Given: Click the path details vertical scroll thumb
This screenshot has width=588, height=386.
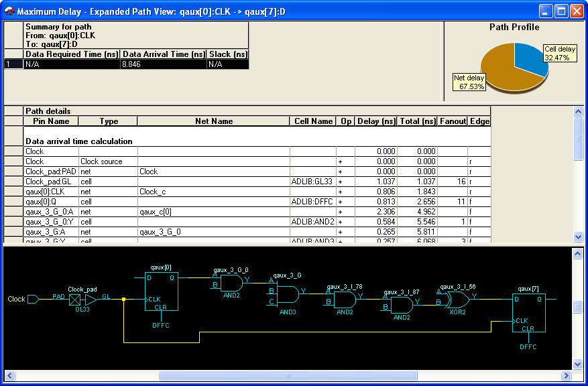Looking at the screenshot, I should pyautogui.click(x=578, y=139).
